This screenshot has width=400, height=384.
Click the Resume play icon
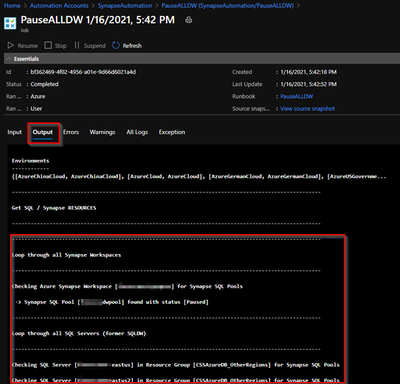click(11, 45)
